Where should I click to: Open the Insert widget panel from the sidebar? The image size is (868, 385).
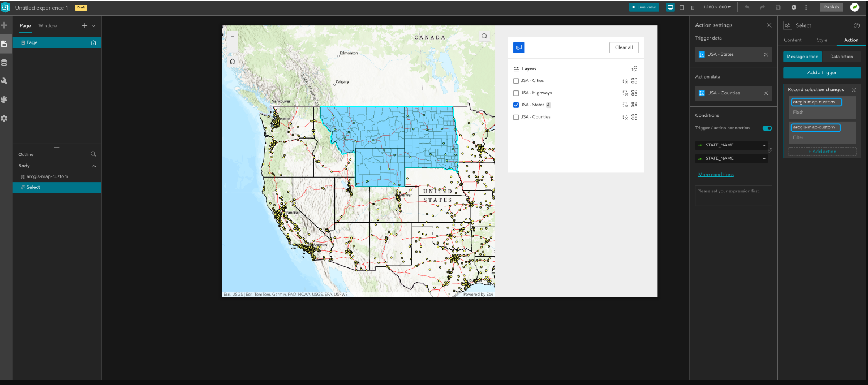click(x=4, y=25)
